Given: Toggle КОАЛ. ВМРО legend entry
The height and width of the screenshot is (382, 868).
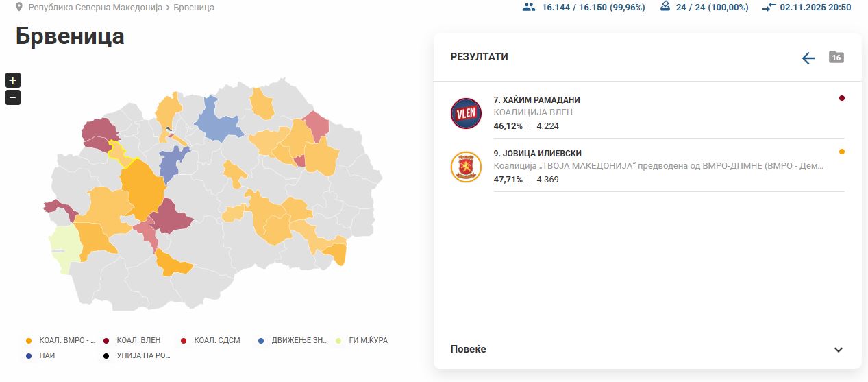Looking at the screenshot, I should point(60,340).
